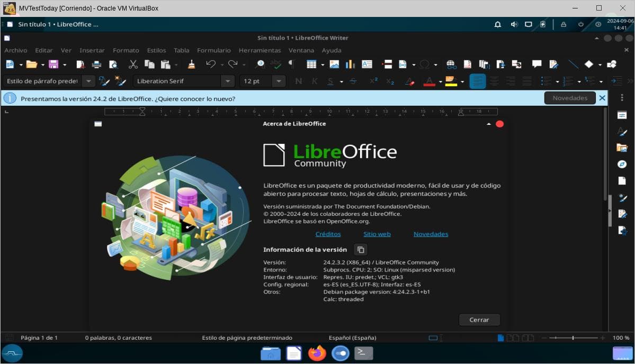Click the Basic shapes diamond icon
The width and height of the screenshot is (635, 364).
[589, 65]
